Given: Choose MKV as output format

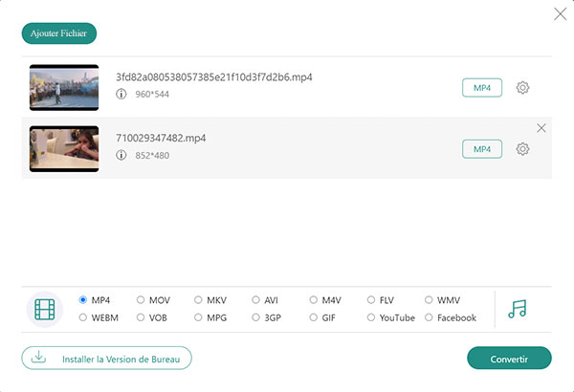Looking at the screenshot, I should coord(199,300).
